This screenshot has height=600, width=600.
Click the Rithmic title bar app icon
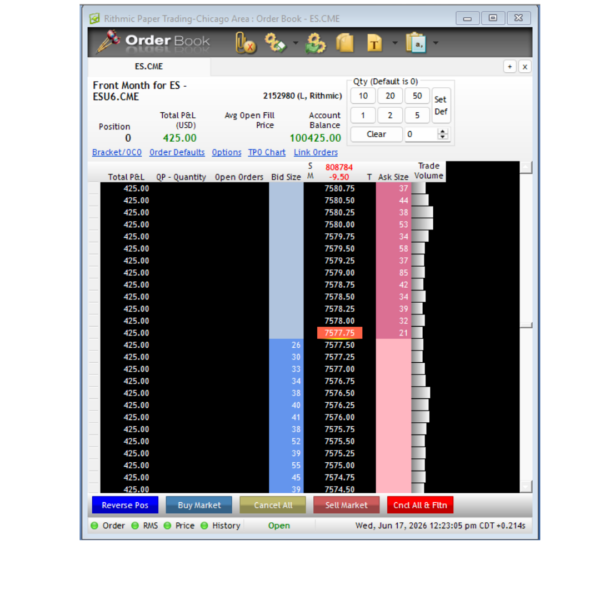pos(95,18)
